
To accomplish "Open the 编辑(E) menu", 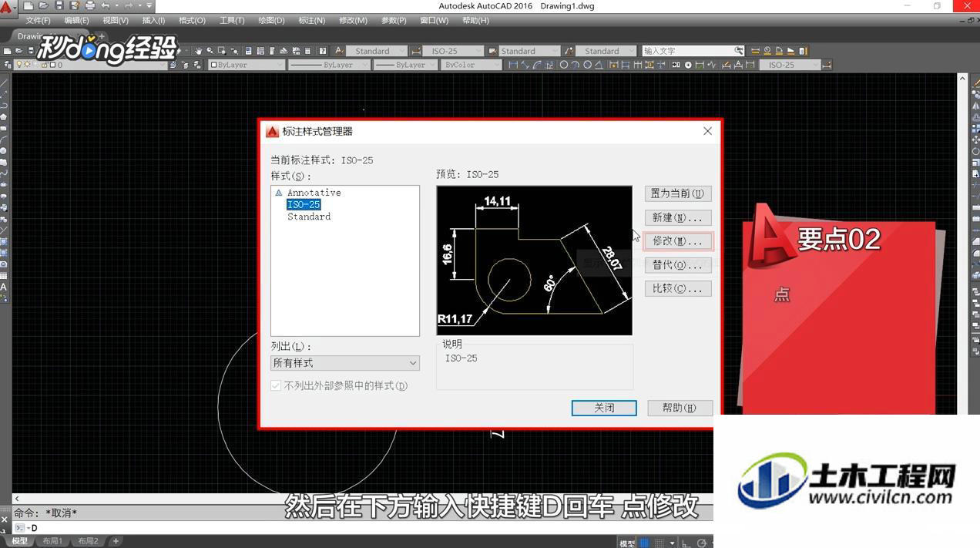I will click(x=76, y=20).
